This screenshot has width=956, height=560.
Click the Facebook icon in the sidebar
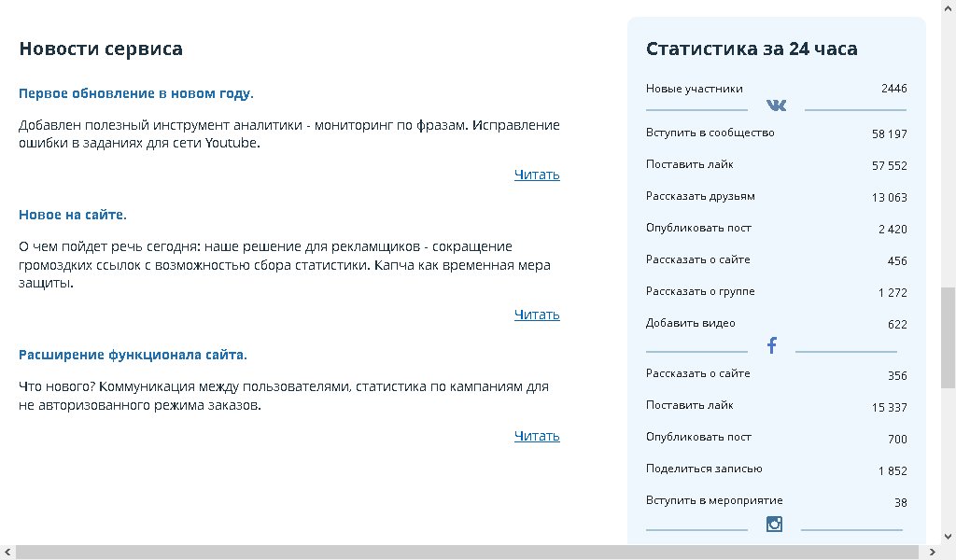click(772, 345)
